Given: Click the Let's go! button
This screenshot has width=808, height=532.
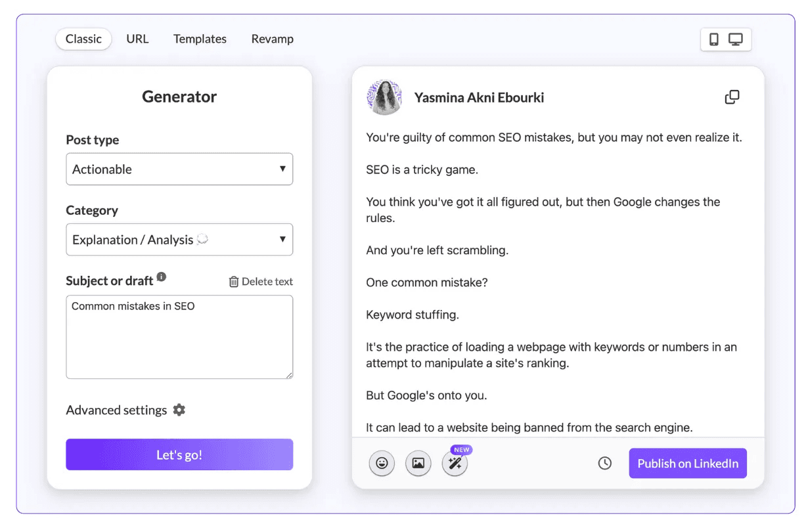Looking at the screenshot, I should click(179, 454).
